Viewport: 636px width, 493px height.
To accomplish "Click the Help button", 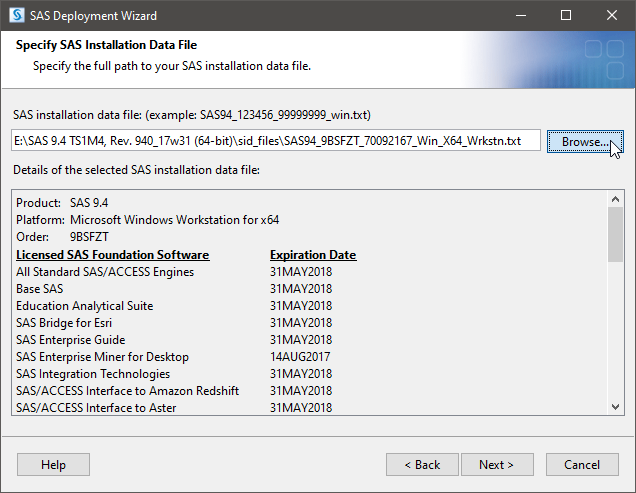I will point(53,465).
